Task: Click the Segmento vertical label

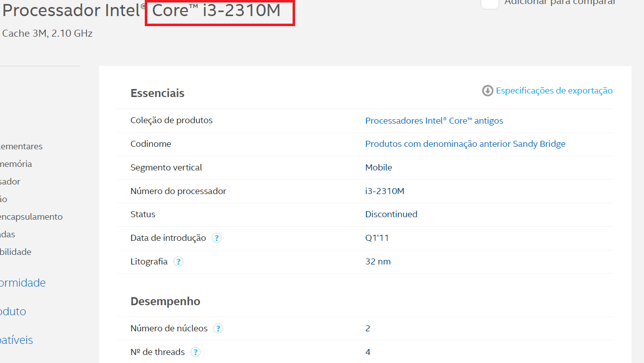Action: [166, 167]
